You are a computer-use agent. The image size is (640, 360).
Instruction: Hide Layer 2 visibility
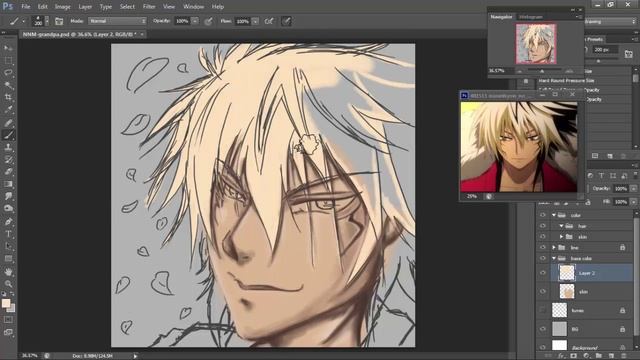(x=542, y=273)
